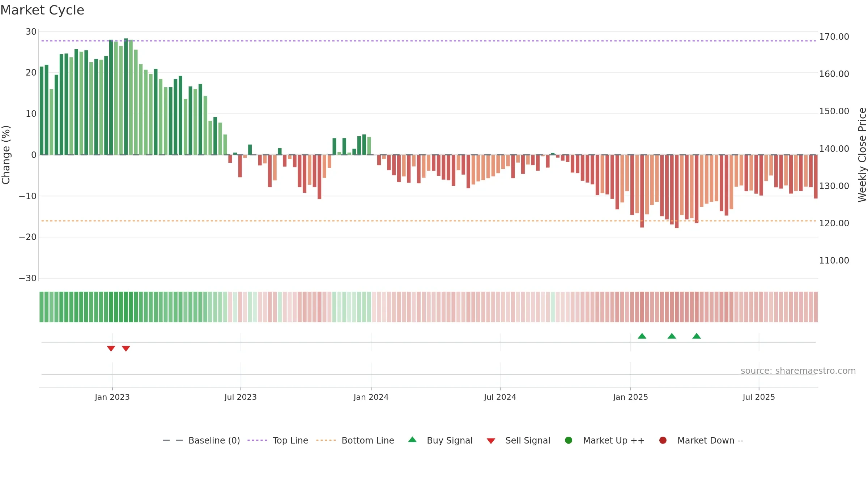Click the Jan 2025 x-axis label
868x488 pixels.
pyautogui.click(x=630, y=397)
